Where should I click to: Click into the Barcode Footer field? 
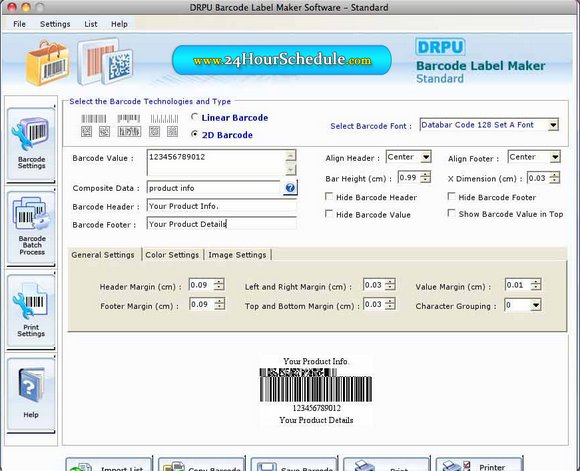[x=222, y=224]
